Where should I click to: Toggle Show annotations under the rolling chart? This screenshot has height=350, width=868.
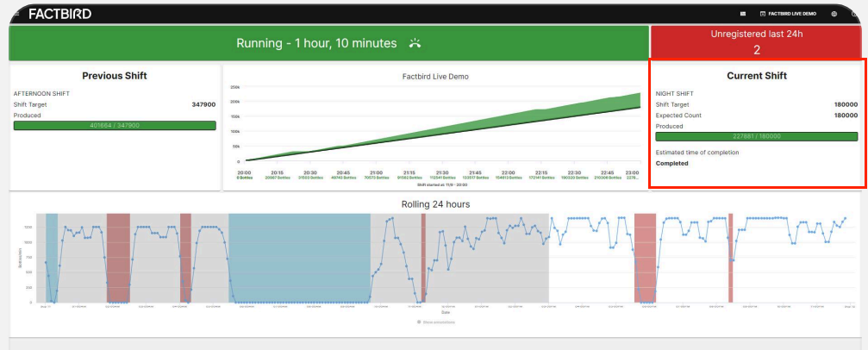(436, 322)
